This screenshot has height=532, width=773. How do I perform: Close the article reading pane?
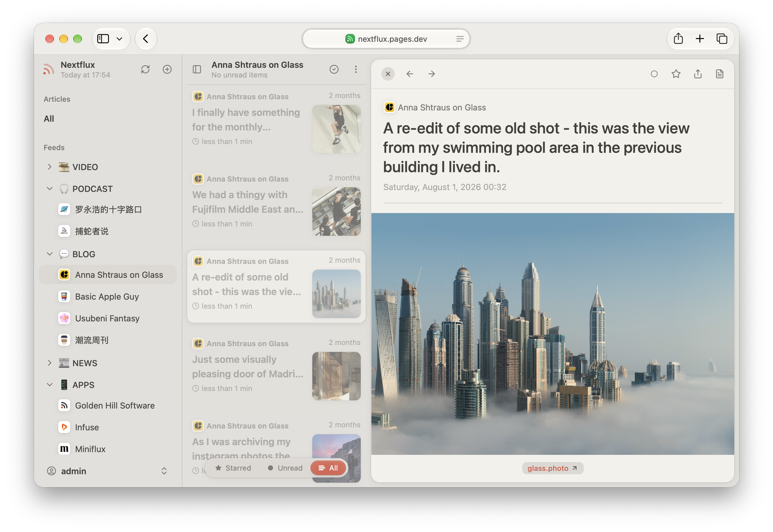pyautogui.click(x=388, y=74)
